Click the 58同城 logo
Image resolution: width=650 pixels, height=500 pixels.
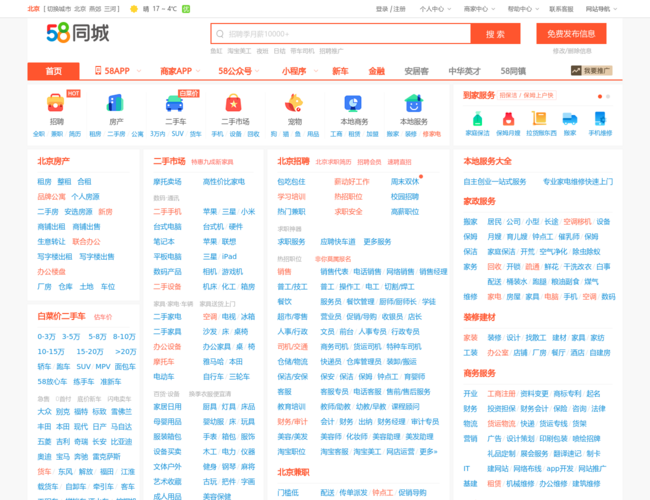[78, 33]
